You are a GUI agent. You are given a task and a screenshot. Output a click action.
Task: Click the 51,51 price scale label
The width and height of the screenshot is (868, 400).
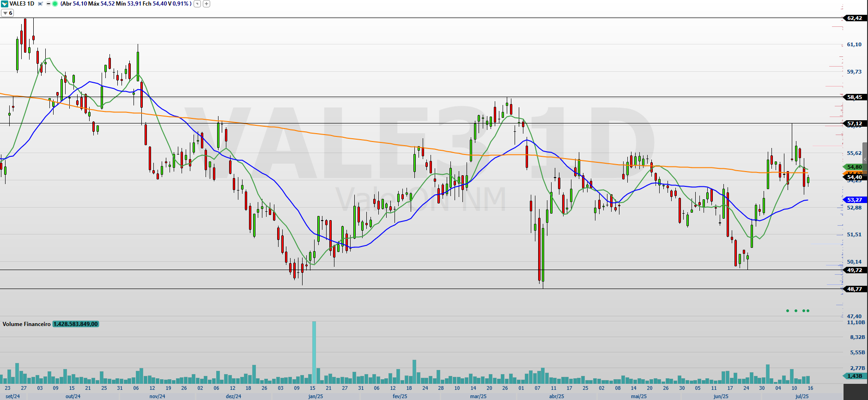[854, 234]
